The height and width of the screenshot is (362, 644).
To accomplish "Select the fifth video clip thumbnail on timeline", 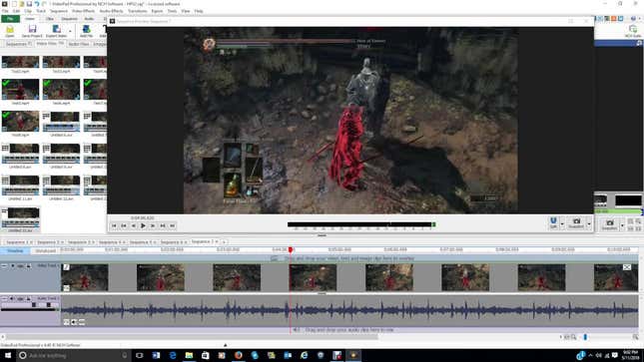I will point(389,277).
